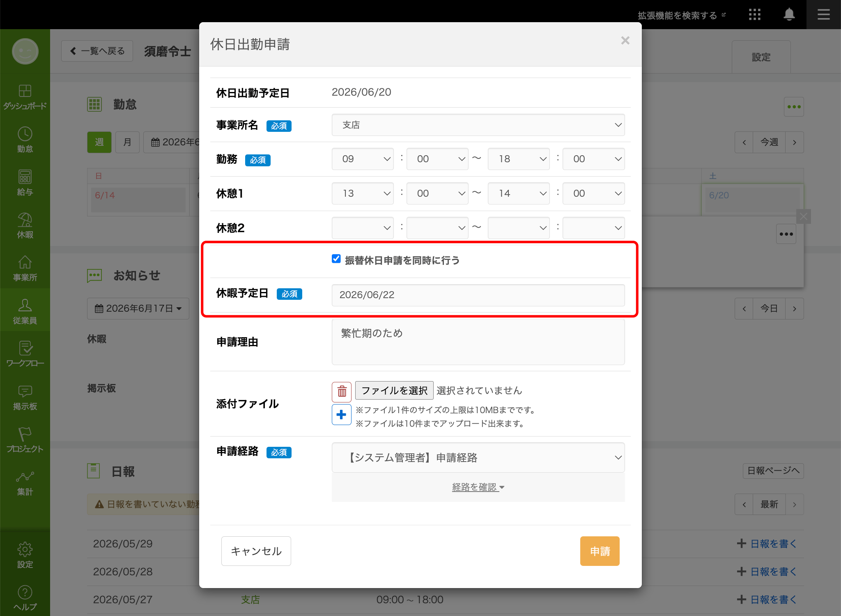Viewport: 841px width, 616px height.
Task: Click ファイルを選択 button
Action: click(394, 391)
